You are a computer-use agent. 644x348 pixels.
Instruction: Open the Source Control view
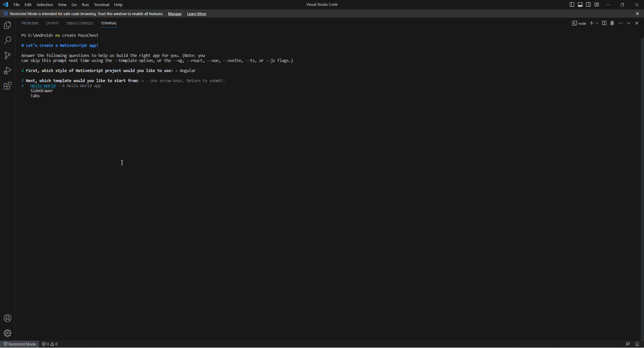(8, 55)
